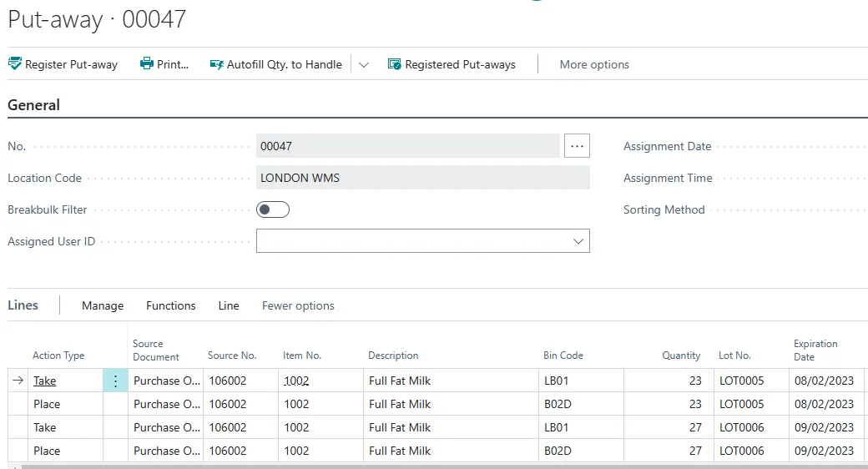Open the Manage menu in Lines

pyautogui.click(x=103, y=305)
